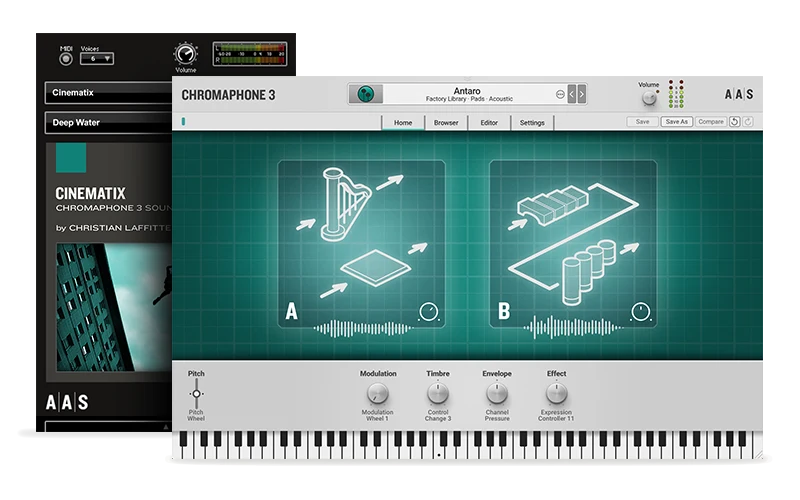Click the Save button
800x500 pixels.
click(x=642, y=121)
